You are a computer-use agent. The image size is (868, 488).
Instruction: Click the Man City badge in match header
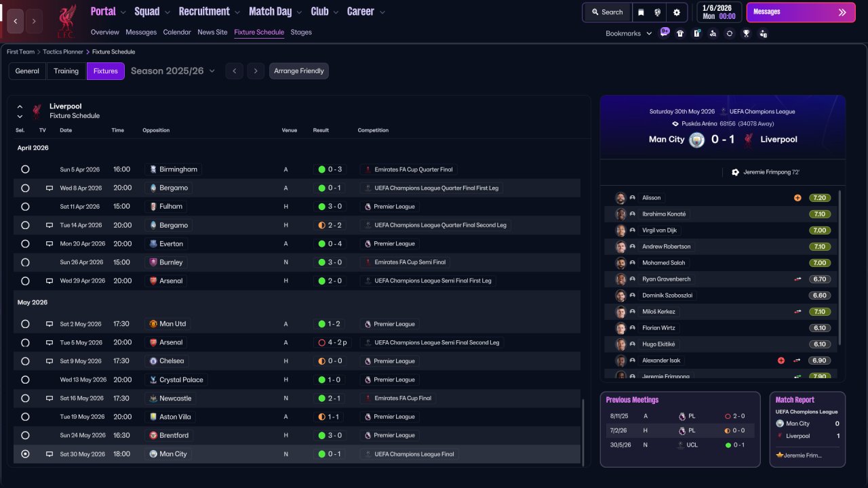(x=696, y=140)
